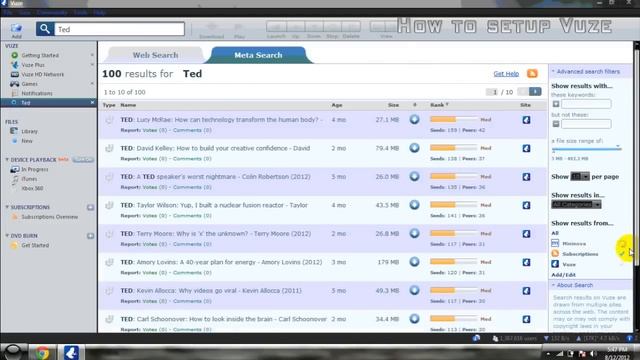This screenshot has width=640, height=360.
Task: Click download icon for David Kelley result
Action: pos(414,148)
